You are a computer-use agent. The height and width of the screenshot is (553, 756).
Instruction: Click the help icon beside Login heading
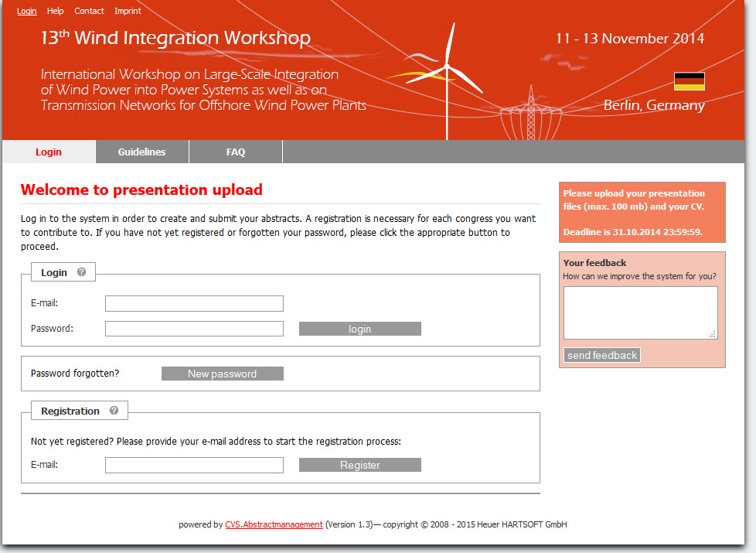coord(81,272)
